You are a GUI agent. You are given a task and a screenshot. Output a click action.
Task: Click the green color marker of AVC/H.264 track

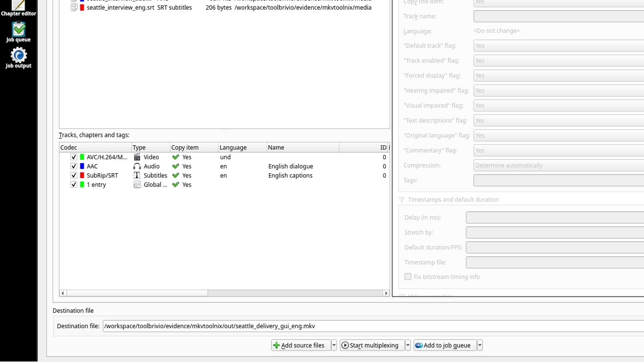pyautogui.click(x=82, y=157)
